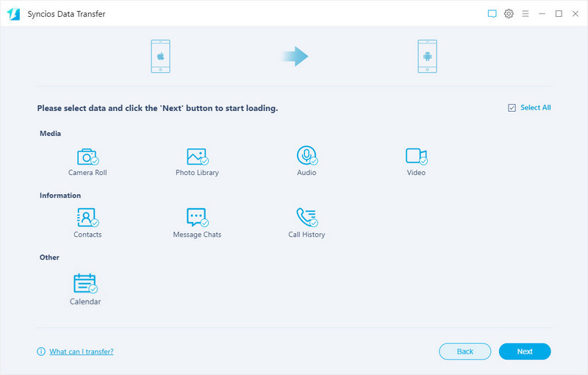The width and height of the screenshot is (588, 375).
Task: Open the 'What can I transfer?' link
Action: (81, 351)
